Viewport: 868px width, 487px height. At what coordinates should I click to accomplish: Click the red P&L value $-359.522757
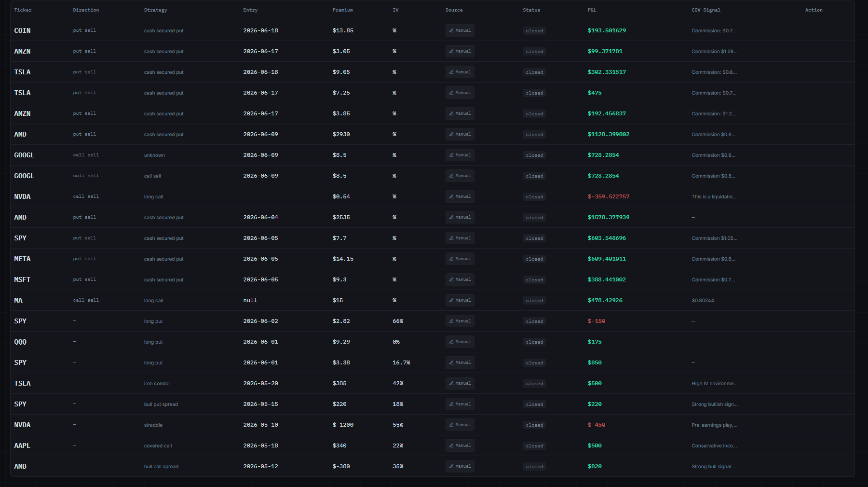coord(609,196)
